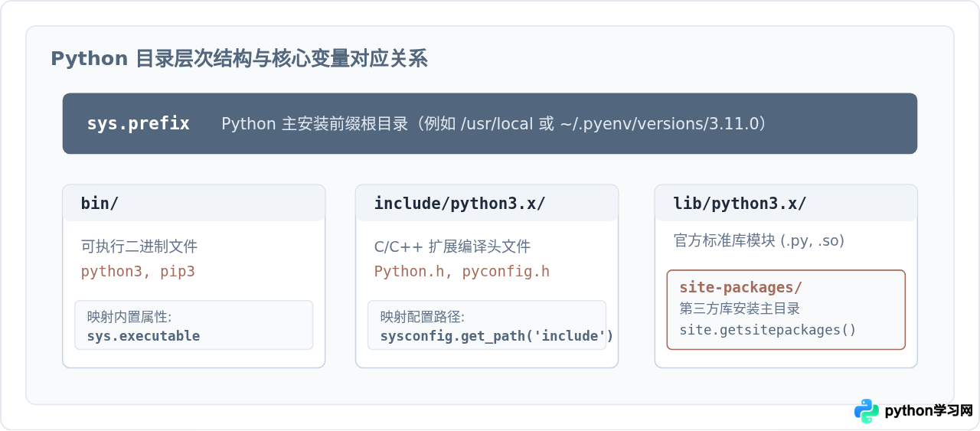Click the 可执行二进制文件 text
The image size is (980, 431).
(x=139, y=247)
